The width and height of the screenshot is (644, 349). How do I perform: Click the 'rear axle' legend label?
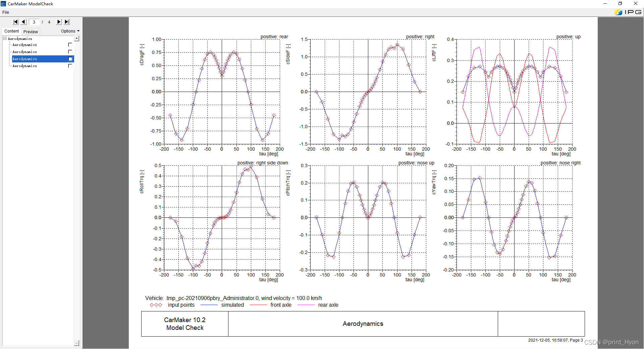pos(328,305)
